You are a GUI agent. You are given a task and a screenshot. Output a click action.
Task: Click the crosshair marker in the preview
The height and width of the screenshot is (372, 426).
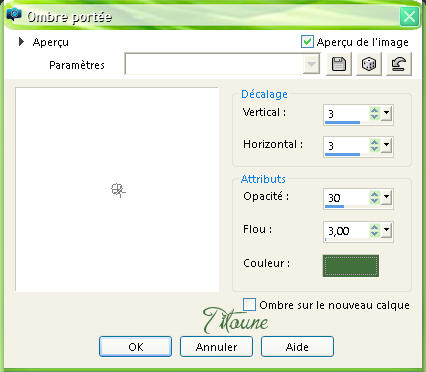(118, 190)
